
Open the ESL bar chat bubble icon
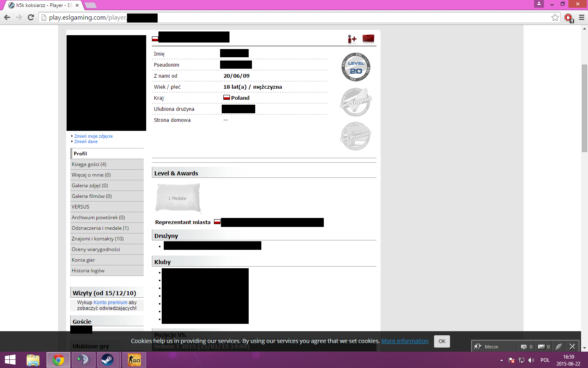[526, 346]
